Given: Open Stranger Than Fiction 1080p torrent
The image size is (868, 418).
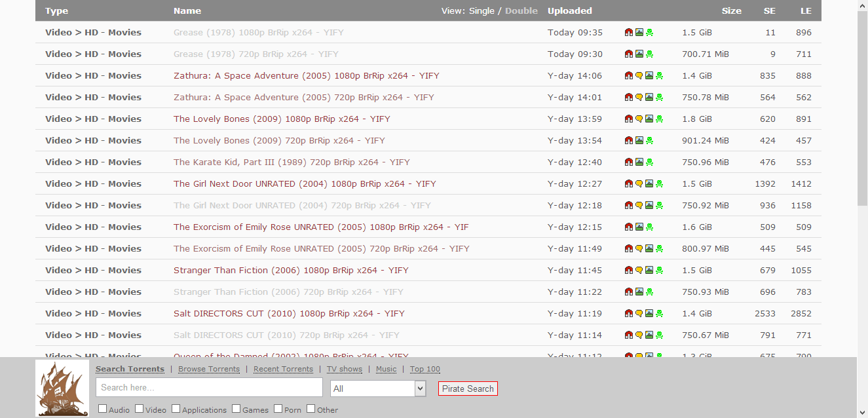Looking at the screenshot, I should click(x=291, y=270).
